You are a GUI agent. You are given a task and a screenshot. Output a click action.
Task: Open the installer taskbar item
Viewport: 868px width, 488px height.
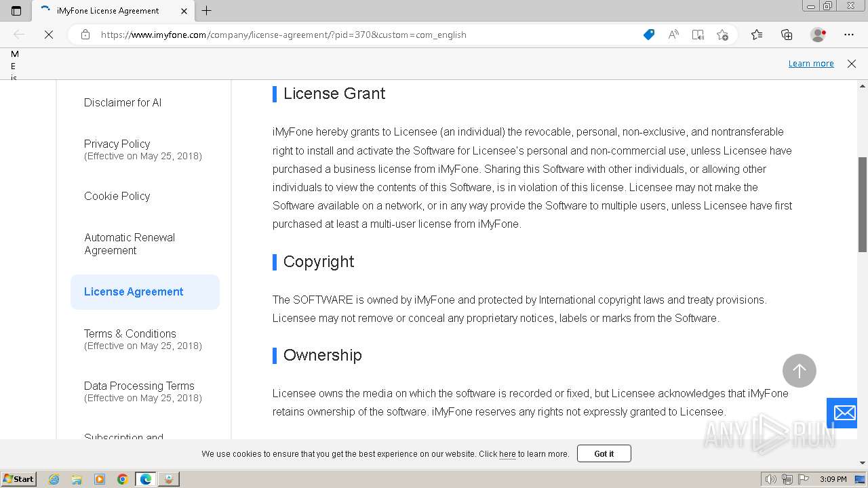click(x=169, y=479)
